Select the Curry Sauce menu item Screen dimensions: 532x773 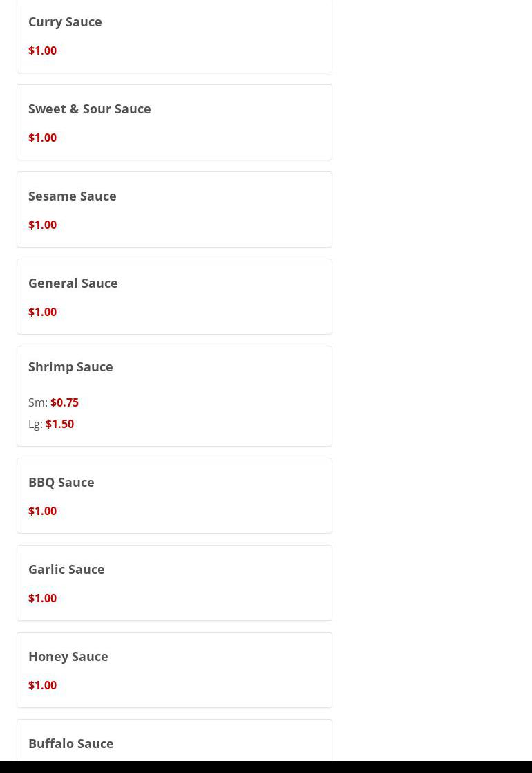point(174,37)
